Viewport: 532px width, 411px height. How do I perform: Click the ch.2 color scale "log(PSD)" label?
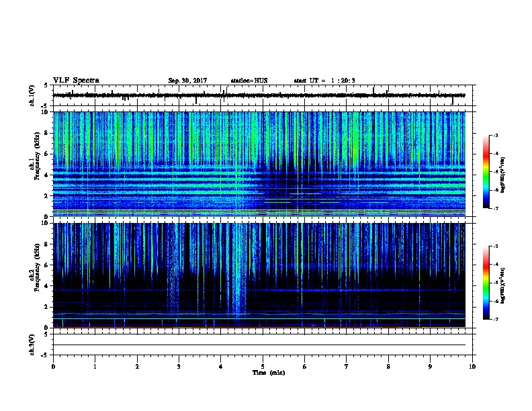503,285
